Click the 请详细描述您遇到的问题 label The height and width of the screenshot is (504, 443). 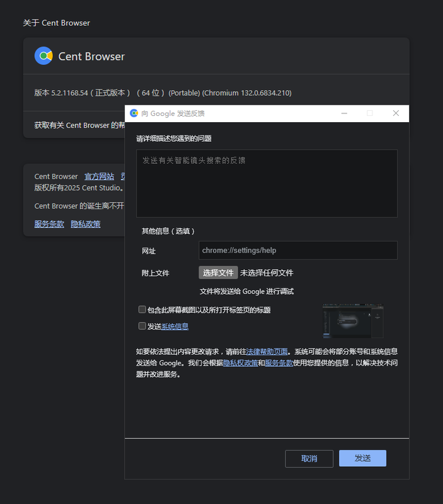(173, 139)
